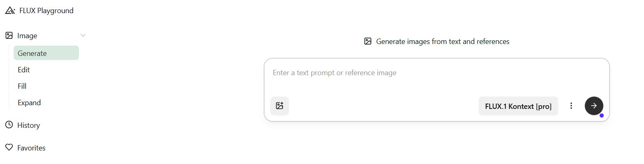Screen dimensions: 644x164
Task: Open the three-dot more options menu
Action: (571, 106)
